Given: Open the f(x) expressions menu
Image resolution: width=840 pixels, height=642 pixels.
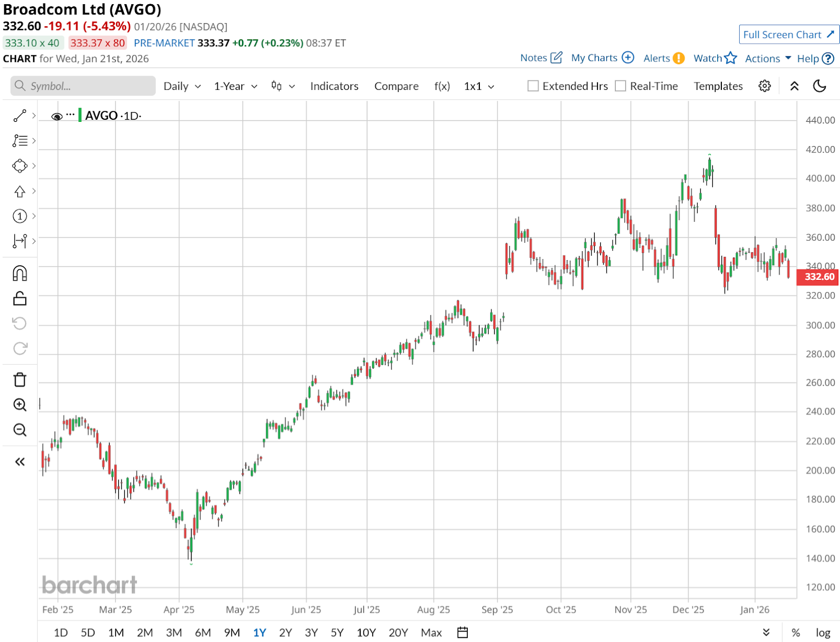Looking at the screenshot, I should pyautogui.click(x=442, y=86).
